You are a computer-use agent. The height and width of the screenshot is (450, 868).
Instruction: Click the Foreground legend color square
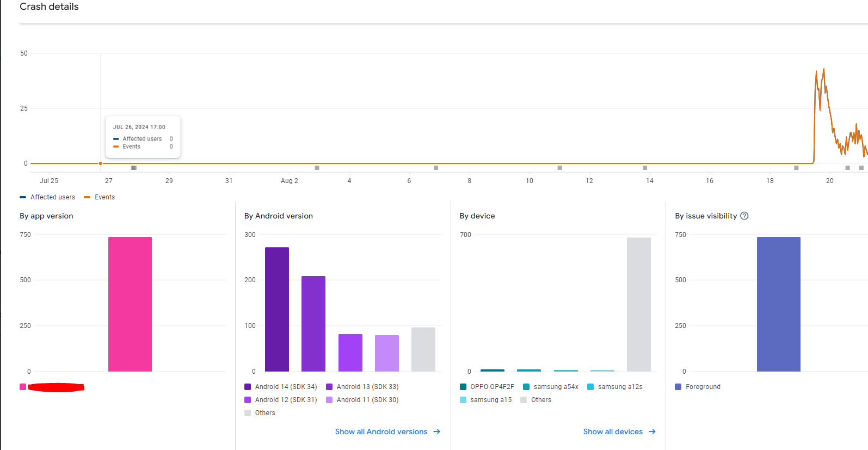point(678,387)
